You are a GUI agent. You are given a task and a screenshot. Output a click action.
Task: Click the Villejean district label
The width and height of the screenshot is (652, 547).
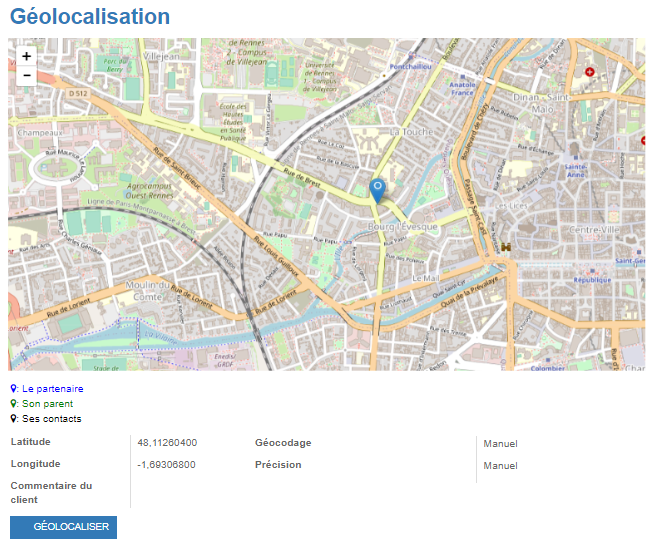click(161, 56)
